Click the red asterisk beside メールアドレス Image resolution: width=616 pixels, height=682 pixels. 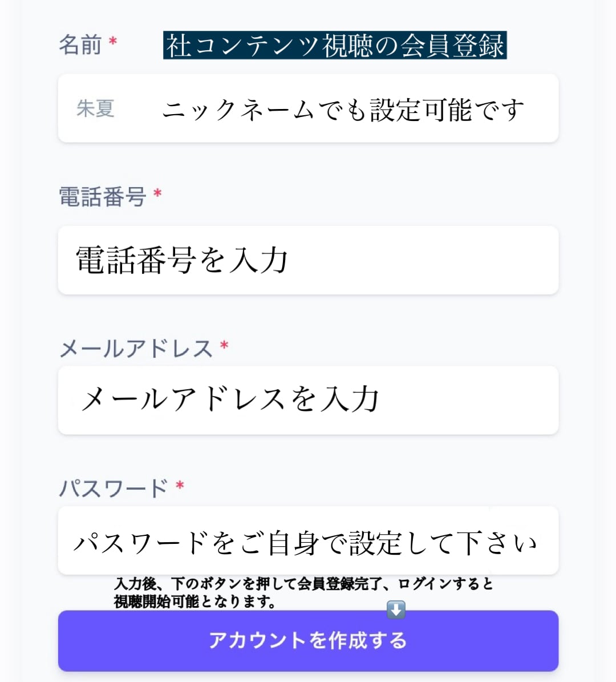(x=224, y=346)
